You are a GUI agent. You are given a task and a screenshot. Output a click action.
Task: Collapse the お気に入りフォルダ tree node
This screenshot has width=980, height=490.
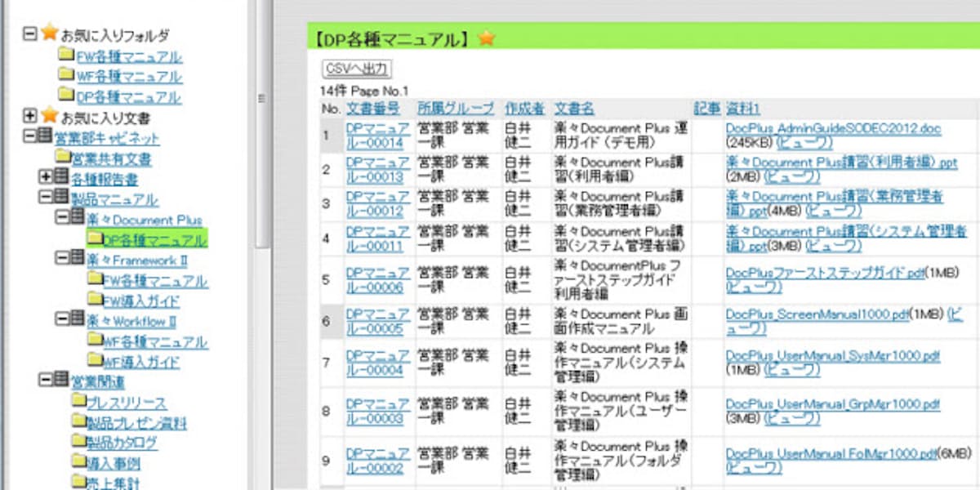pos(30,34)
